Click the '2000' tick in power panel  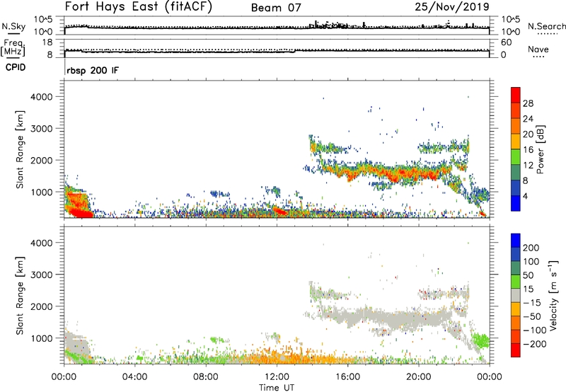point(42,160)
